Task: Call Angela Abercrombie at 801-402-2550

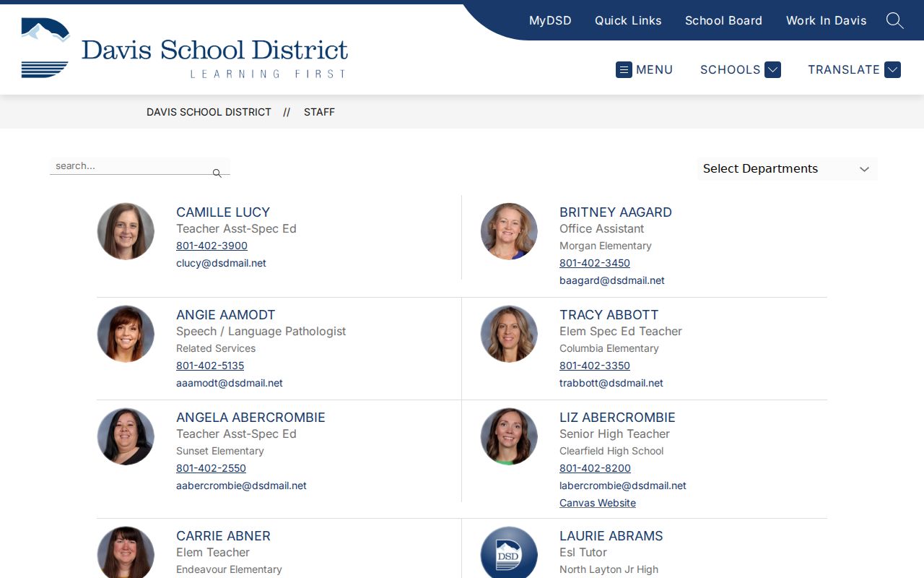Action: (211, 468)
